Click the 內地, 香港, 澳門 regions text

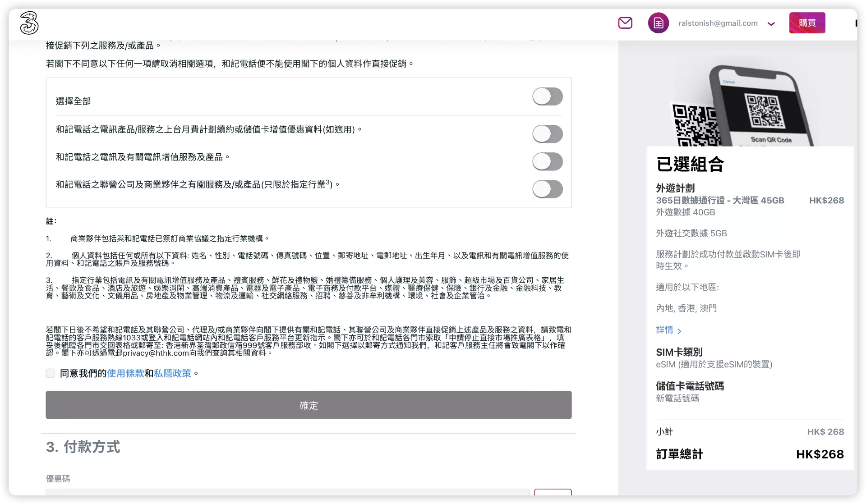click(x=686, y=308)
